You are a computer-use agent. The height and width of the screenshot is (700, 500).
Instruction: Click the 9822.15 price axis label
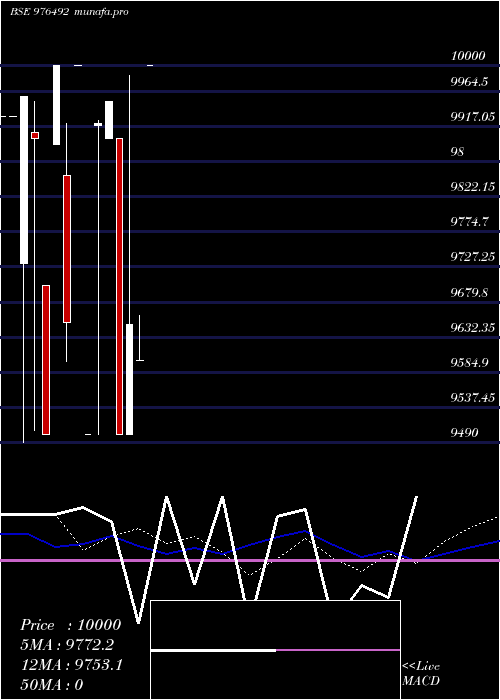tap(473, 187)
